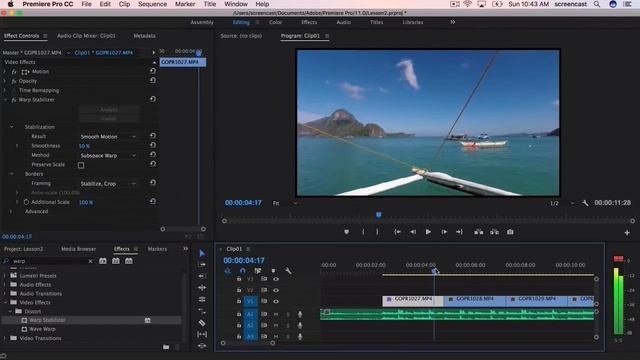Toggle animation stopwatch for Additional Scale
This screenshot has height=360, width=640.
26,202
